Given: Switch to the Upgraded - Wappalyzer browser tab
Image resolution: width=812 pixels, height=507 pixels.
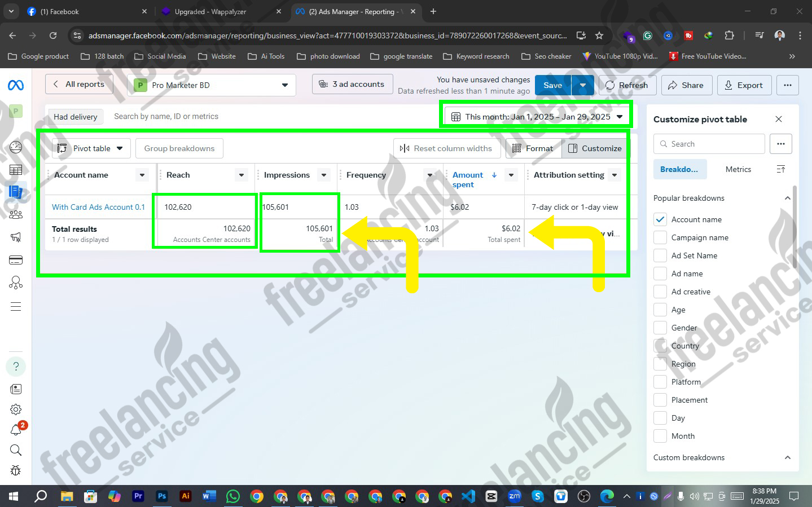Looking at the screenshot, I should click(220, 11).
